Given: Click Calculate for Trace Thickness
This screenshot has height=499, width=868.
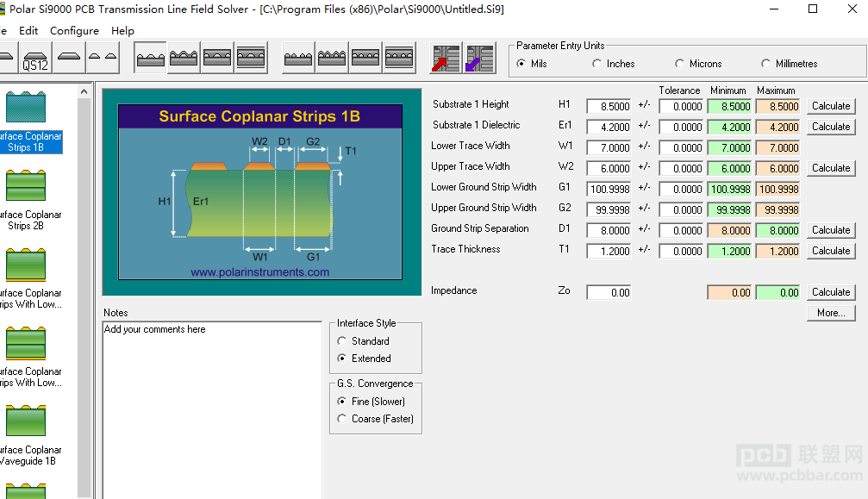Looking at the screenshot, I should (831, 251).
